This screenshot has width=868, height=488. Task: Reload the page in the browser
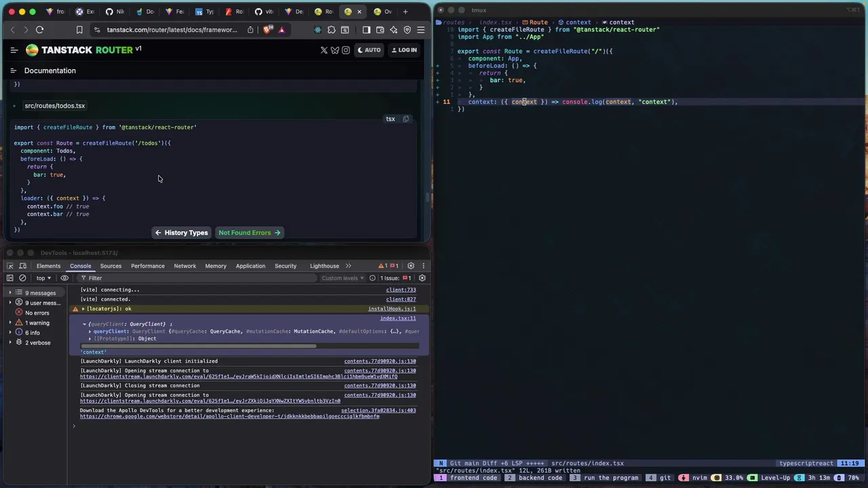[39, 30]
